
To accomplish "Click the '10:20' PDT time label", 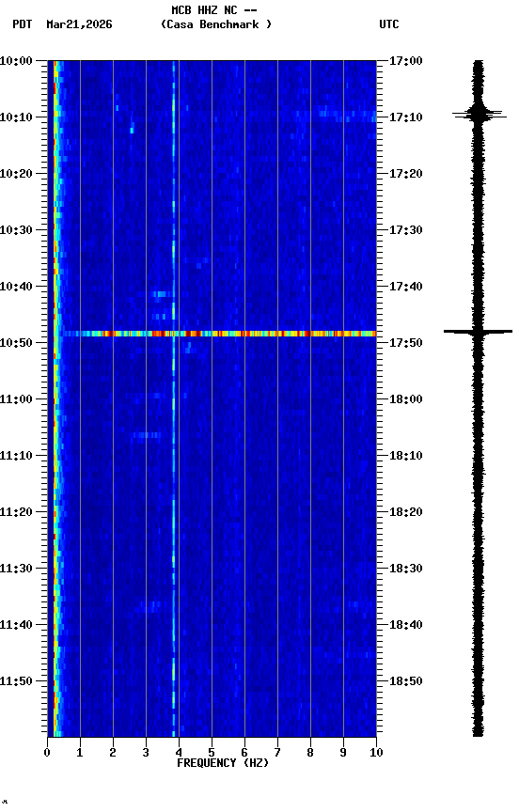I will [16, 174].
